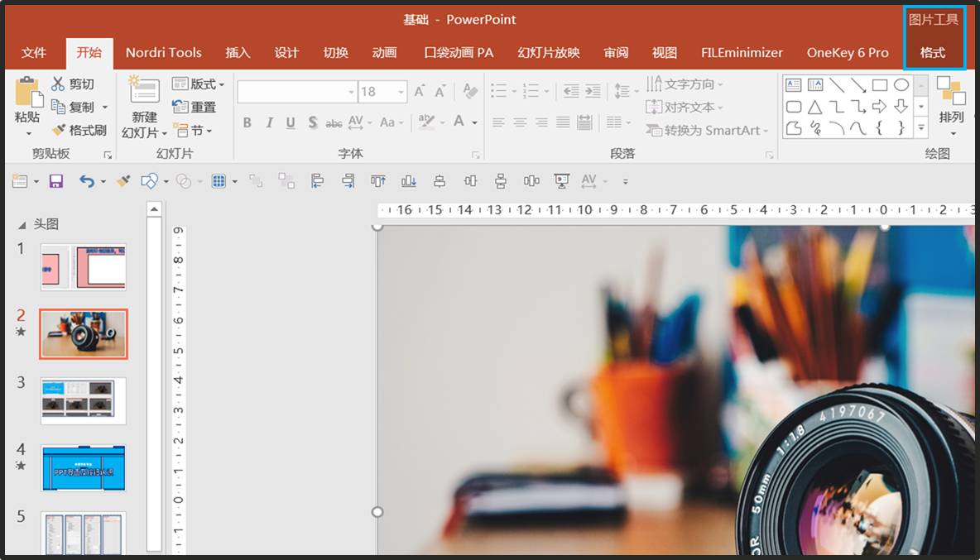Toggle Bold formatting
This screenshot has height=560, width=980.
[247, 122]
